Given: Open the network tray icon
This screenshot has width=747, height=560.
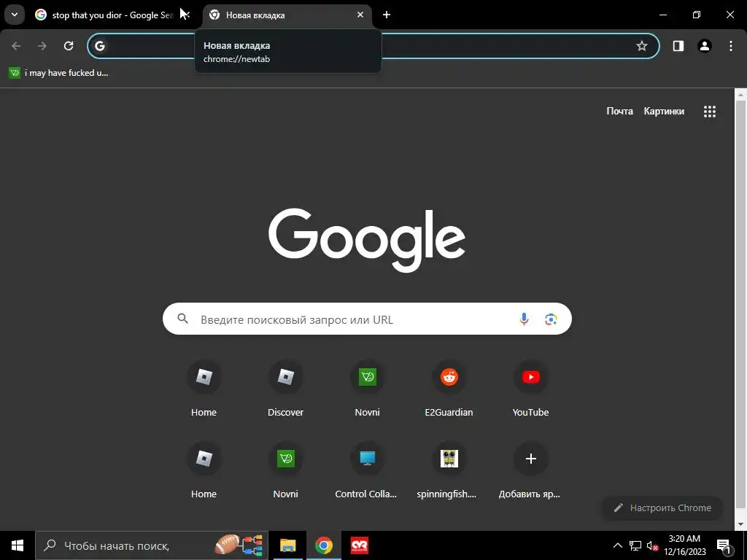Looking at the screenshot, I should [x=635, y=545].
